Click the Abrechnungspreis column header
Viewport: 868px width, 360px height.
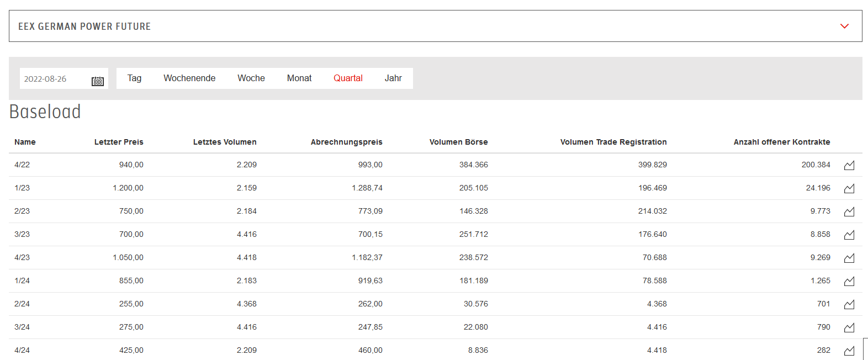[x=347, y=142]
